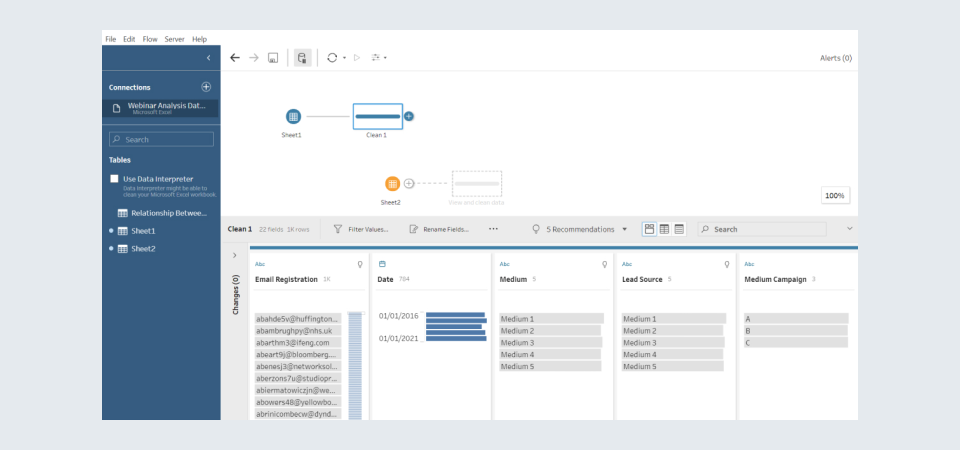Select the Webinar Analysis Data connection

[x=161, y=108]
